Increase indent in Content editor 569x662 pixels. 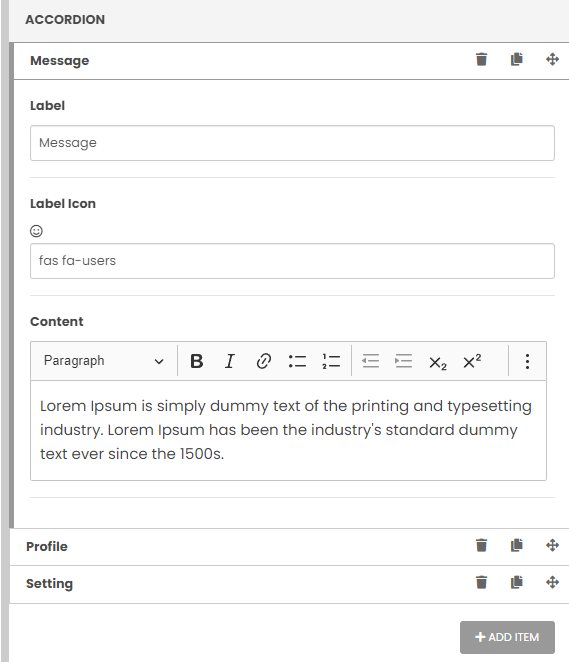click(x=404, y=361)
